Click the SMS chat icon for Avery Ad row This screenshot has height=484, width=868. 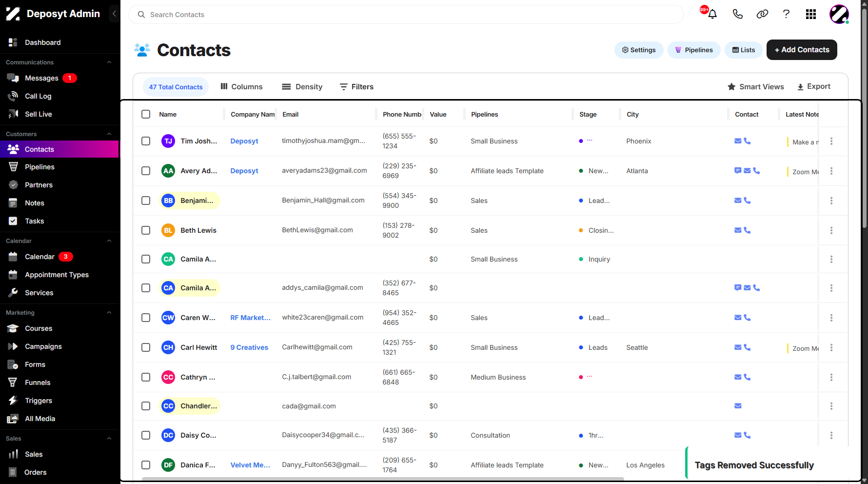coord(738,171)
